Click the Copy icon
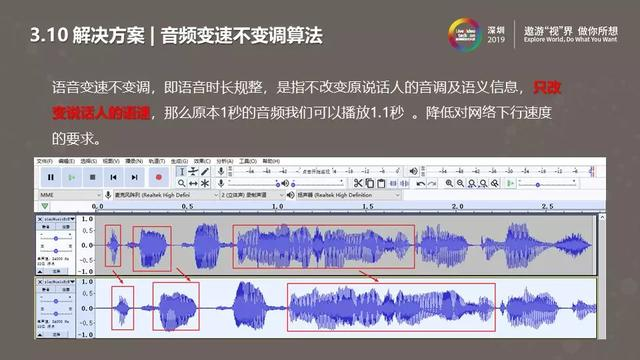Image resolution: width=640 pixels, height=360 pixels. coord(369,183)
